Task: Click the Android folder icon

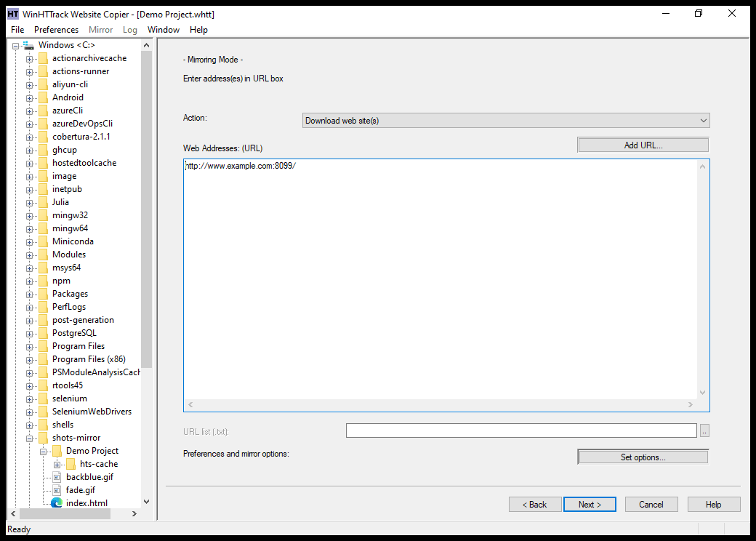Action: point(44,97)
